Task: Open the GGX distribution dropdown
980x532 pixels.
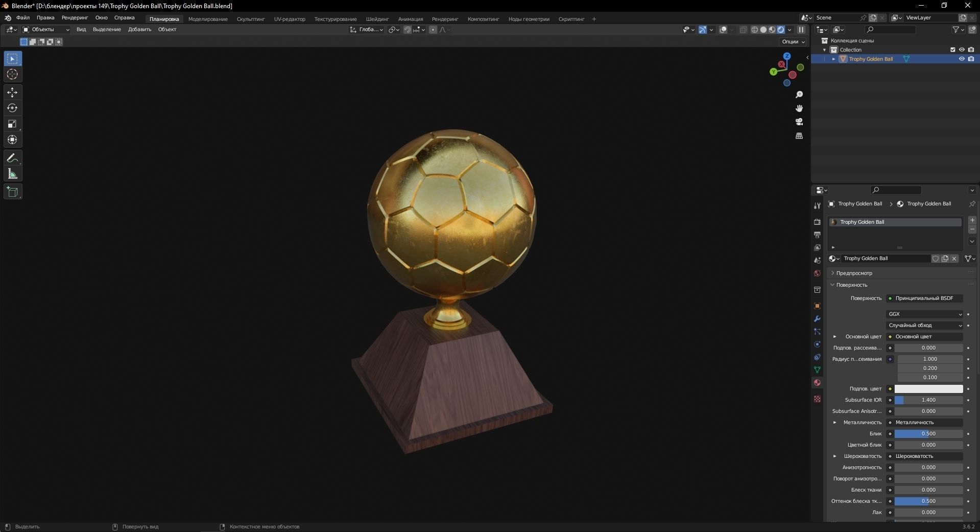Action: click(x=924, y=314)
